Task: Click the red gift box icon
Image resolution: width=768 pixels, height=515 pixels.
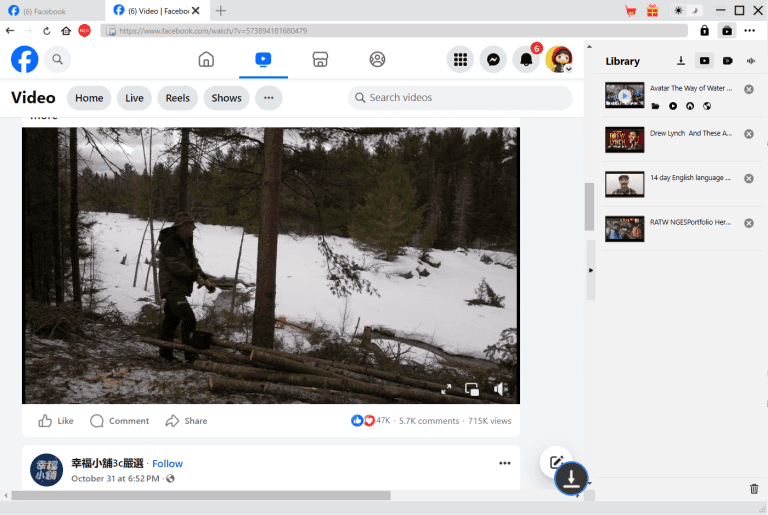Action: click(x=652, y=11)
